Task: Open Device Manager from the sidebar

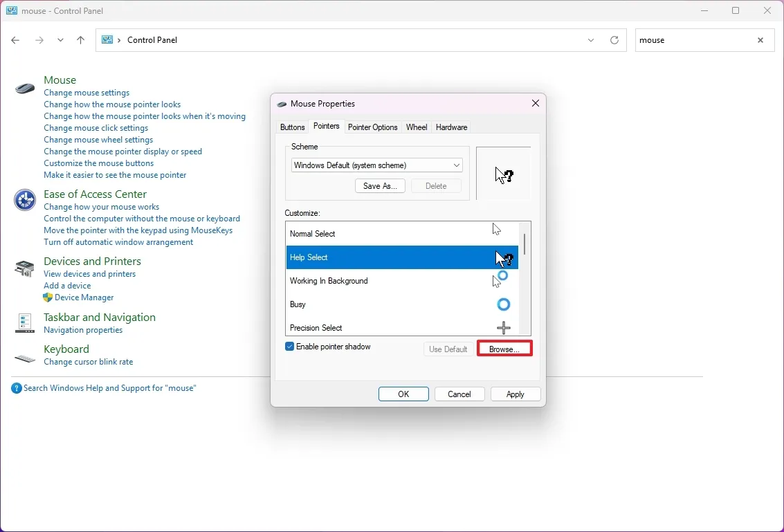Action: click(84, 297)
